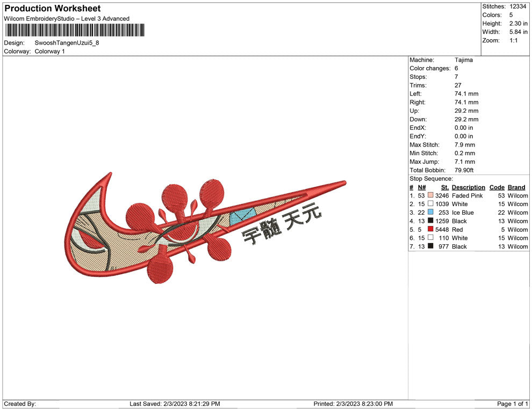Click the design name 'SwooshTangenUzui5_8'
Image resolution: width=532 pixels, height=409 pixels.
[67, 43]
